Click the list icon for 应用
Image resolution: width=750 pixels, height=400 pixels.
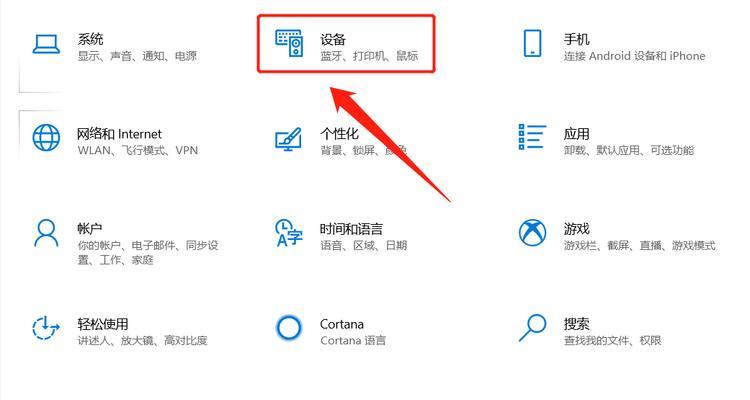pos(532,137)
